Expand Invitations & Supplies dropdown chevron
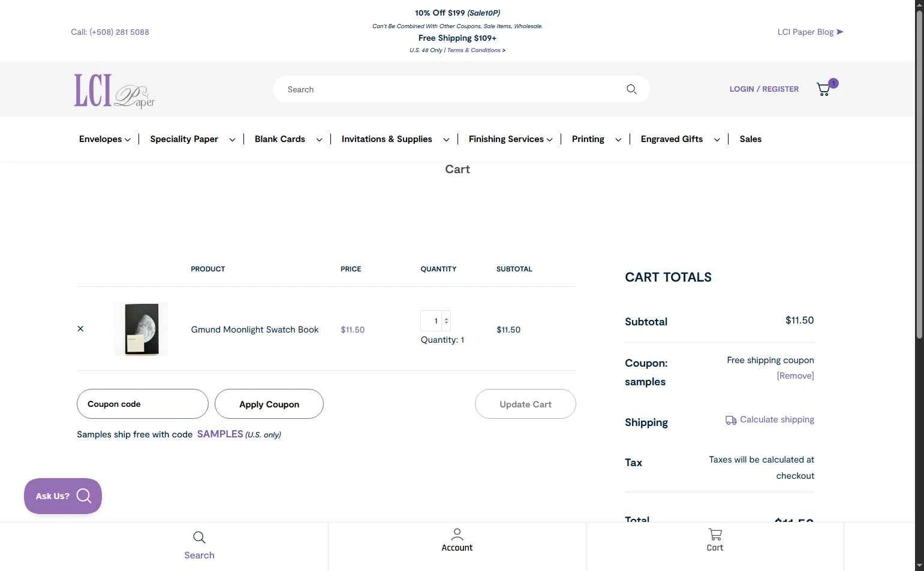Viewport: 924px width, 571px height. (446, 140)
